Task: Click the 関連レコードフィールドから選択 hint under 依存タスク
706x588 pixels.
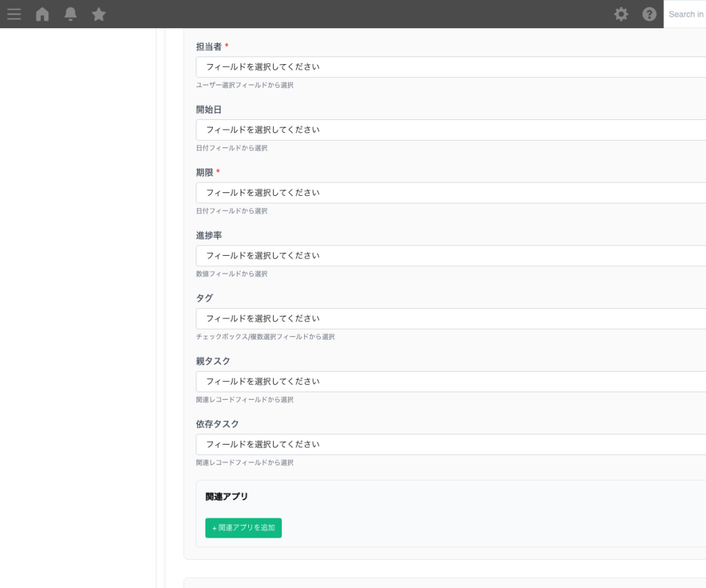Action: [245, 463]
